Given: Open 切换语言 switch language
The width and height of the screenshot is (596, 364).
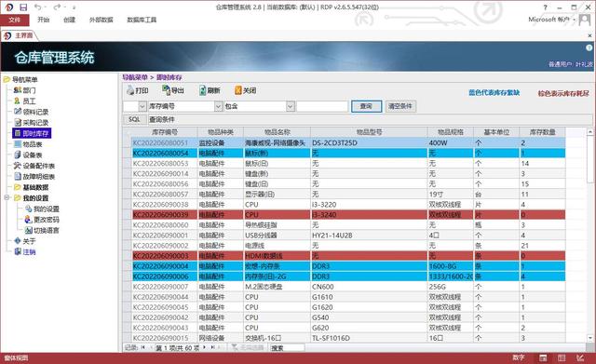Looking at the screenshot, I should [42, 230].
